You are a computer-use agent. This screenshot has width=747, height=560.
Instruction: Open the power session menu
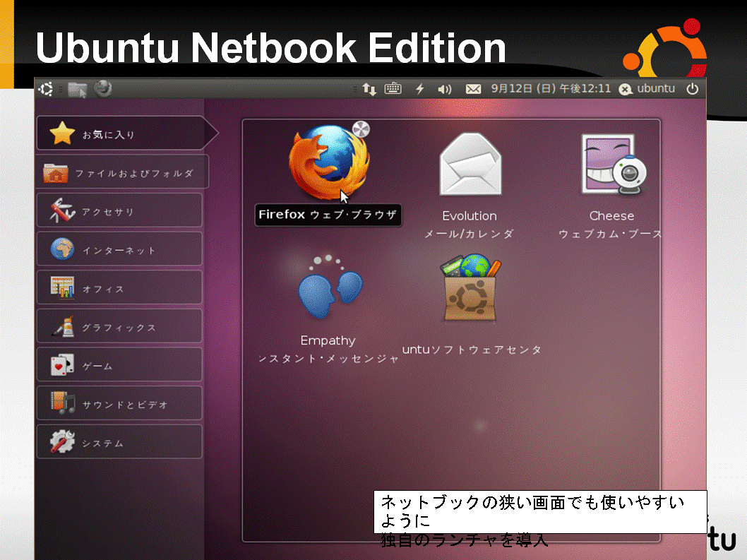pyautogui.click(x=692, y=89)
